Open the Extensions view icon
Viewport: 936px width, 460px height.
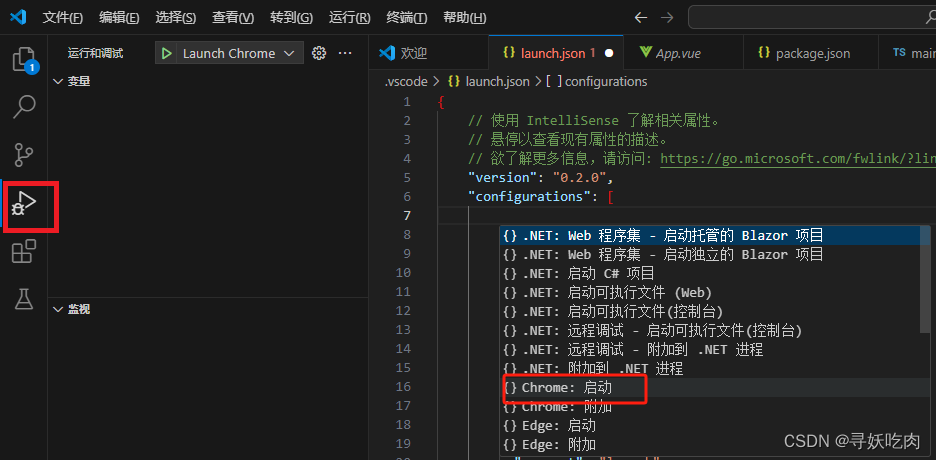24,251
